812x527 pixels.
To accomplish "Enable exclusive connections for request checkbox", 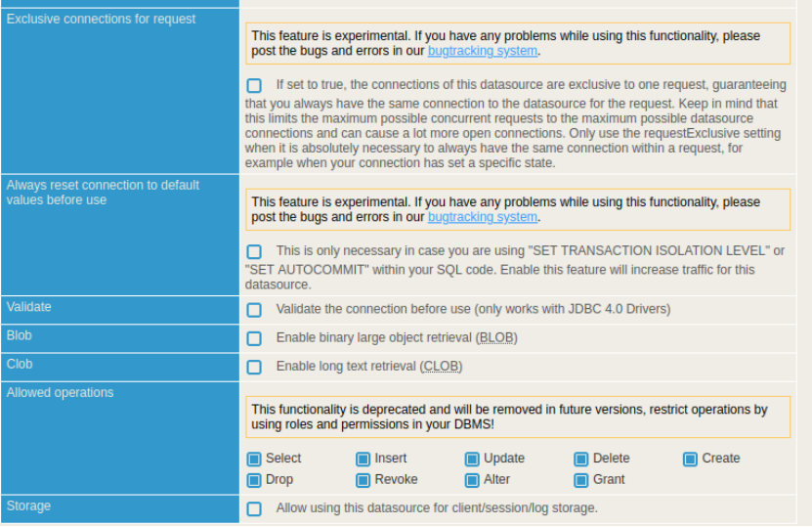I will tap(254, 85).
